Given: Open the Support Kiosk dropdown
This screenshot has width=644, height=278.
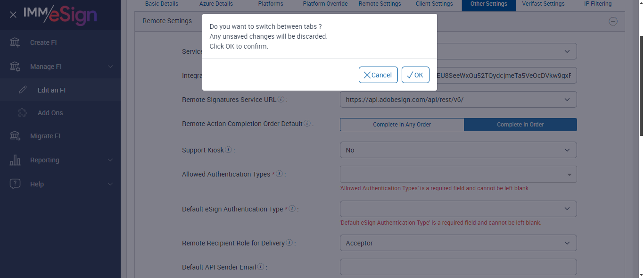Looking at the screenshot, I should click(x=458, y=150).
